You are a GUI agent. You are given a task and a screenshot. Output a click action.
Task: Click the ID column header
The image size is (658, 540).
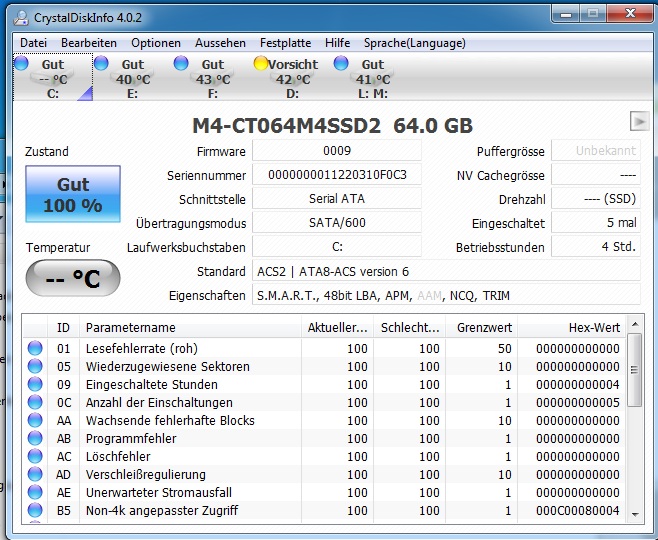63,327
